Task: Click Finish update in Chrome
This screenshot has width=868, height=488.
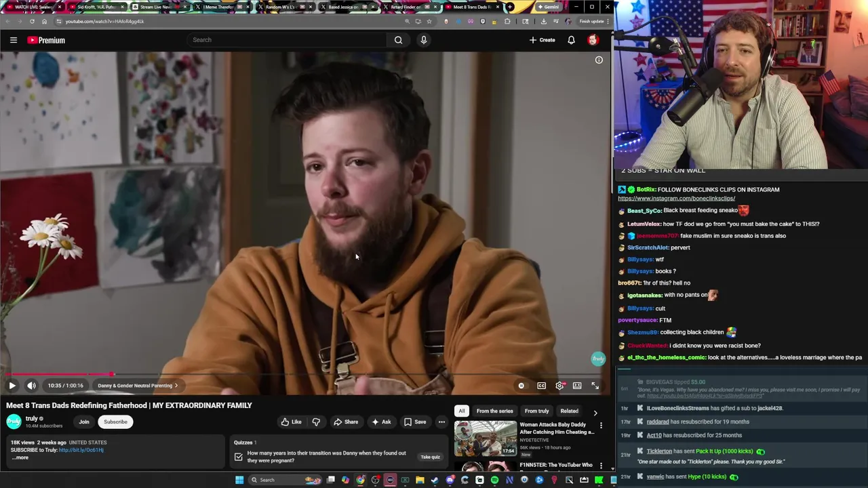Action: pos(593,21)
